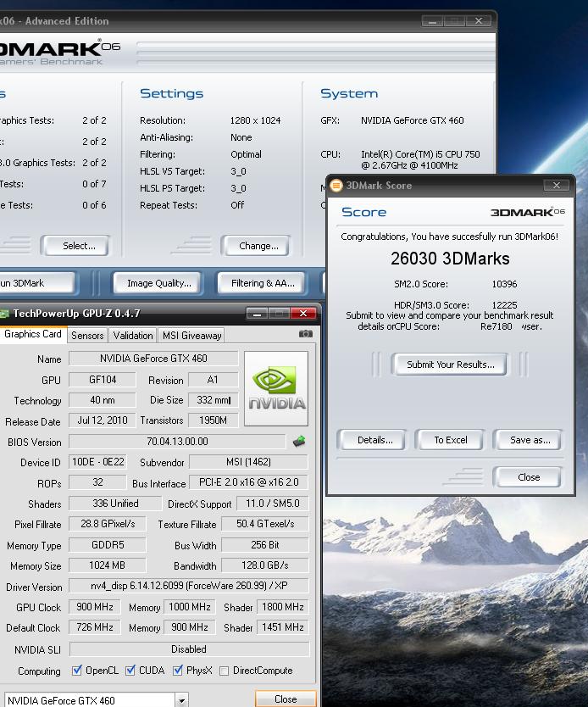Open the Validation tab
Image resolution: width=588 pixels, height=707 pixels.
point(133,336)
